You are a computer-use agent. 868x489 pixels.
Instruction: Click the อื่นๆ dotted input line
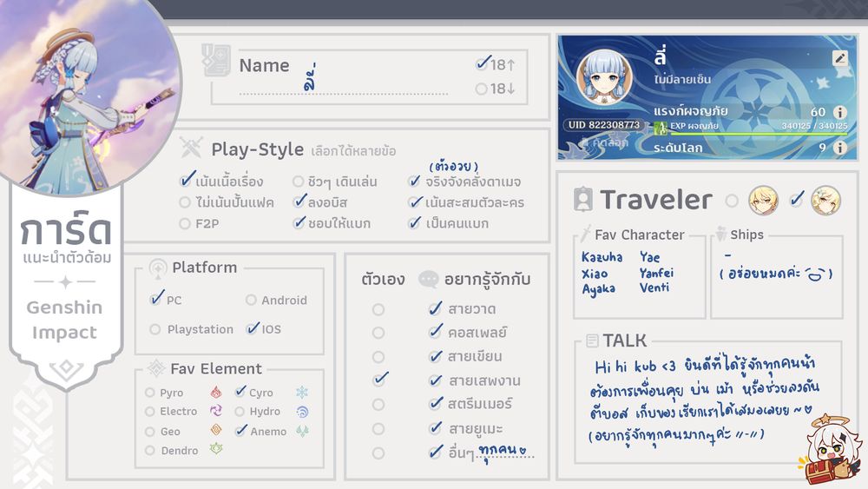505,456
